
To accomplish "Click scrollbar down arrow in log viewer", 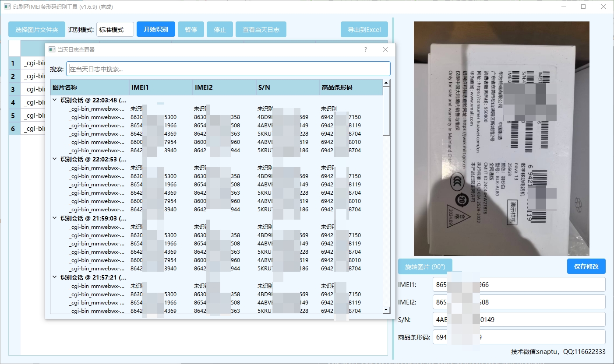I will point(386,310).
